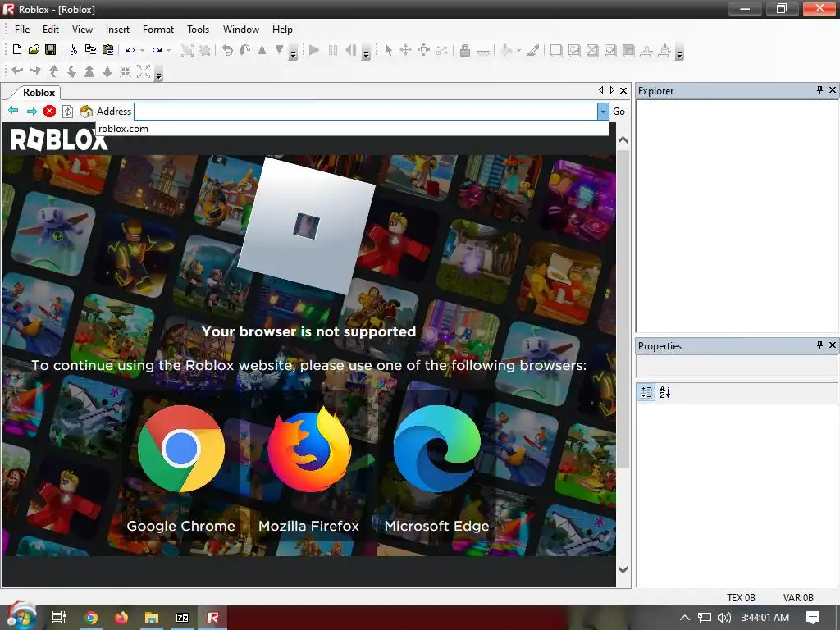Click the Paste clipboard icon
840x630 pixels.
pos(107,50)
